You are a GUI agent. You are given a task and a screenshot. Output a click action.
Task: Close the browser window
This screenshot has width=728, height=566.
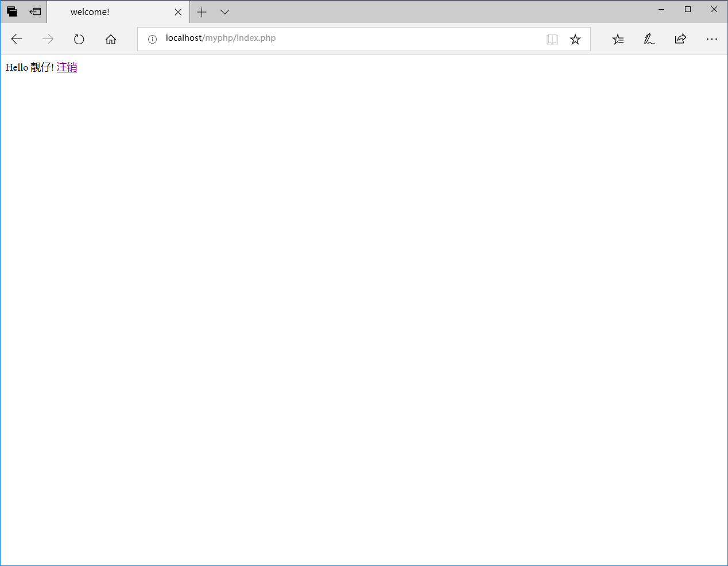714,9
